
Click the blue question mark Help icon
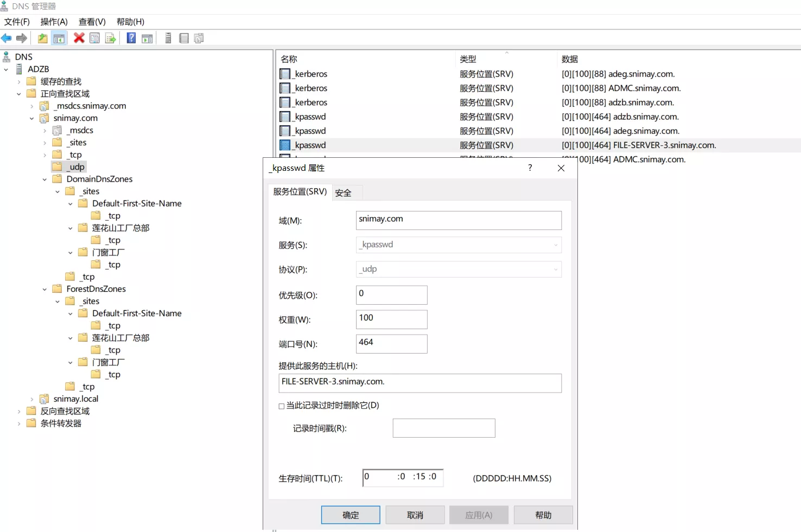tap(131, 38)
